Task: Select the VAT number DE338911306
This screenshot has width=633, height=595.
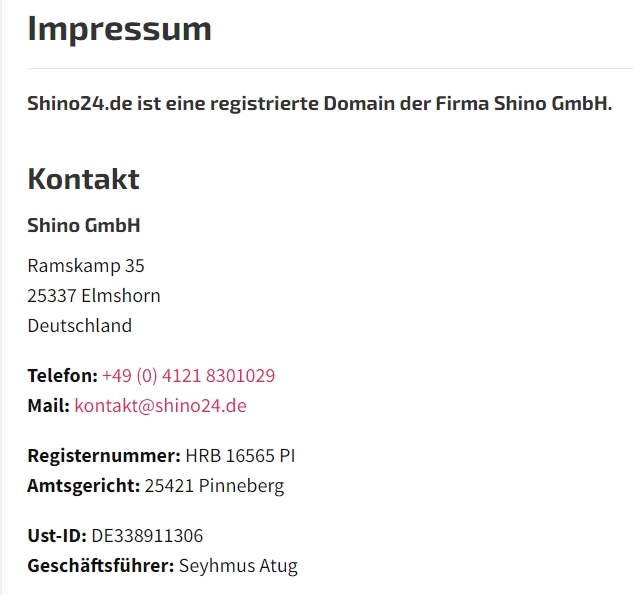Action: point(147,536)
